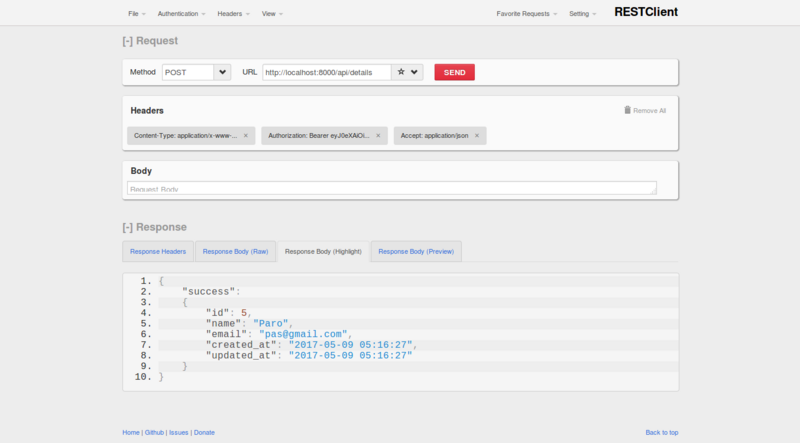The image size is (800, 443).
Task: Click the POST method field
Action: 188,72
